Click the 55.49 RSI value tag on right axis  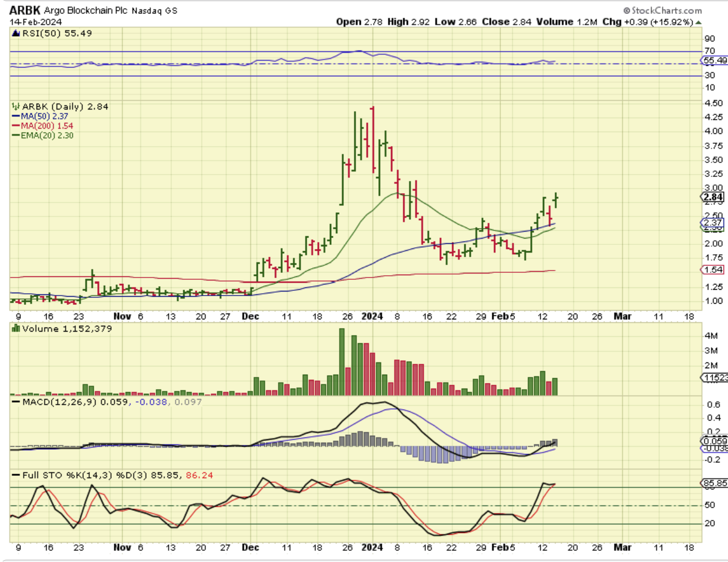pos(715,60)
